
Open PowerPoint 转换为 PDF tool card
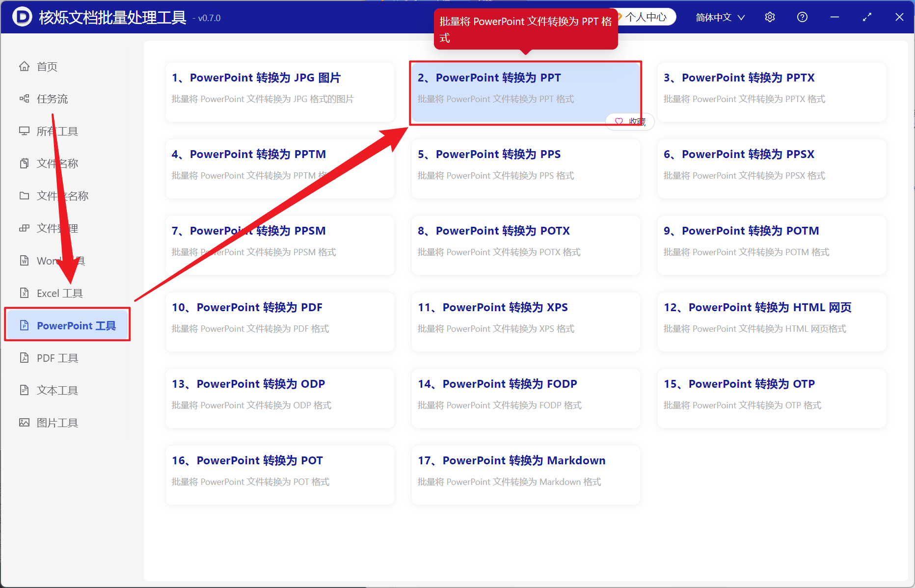(280, 321)
